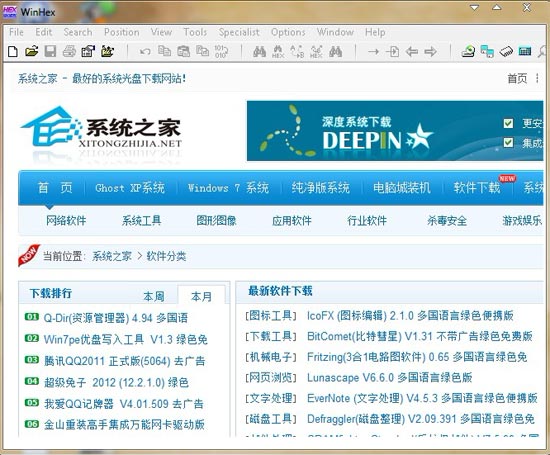Switch to the 本周 download ranking tab
The image size is (550, 455).
point(154,297)
